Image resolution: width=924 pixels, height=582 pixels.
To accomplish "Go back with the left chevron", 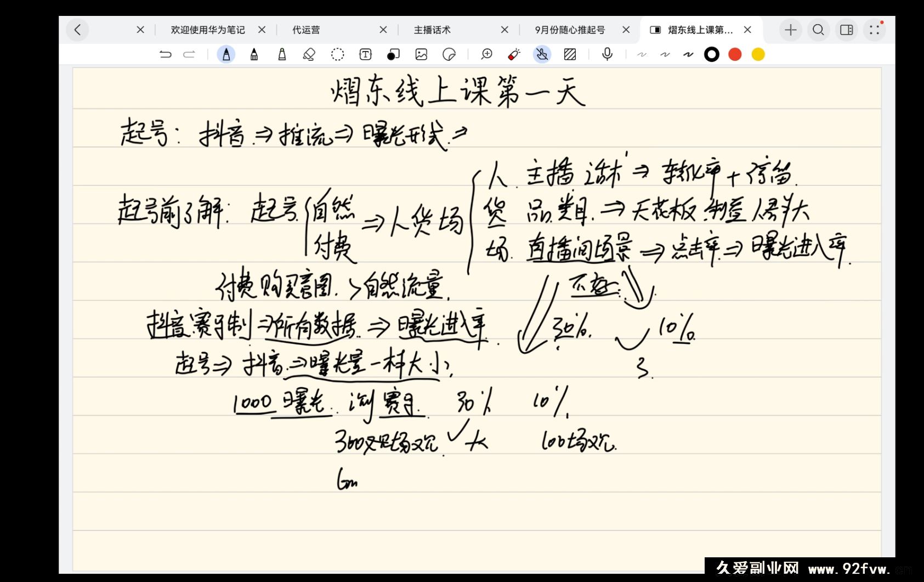I will 77,30.
